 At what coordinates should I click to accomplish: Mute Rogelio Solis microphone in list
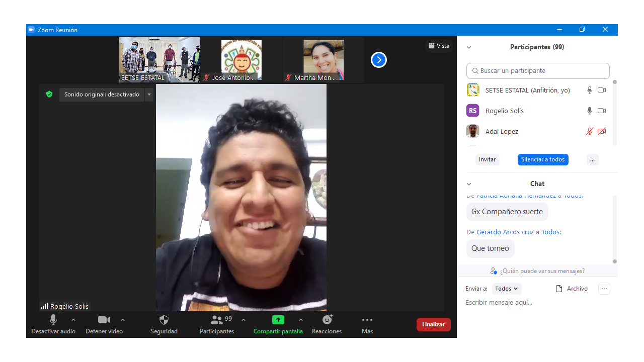tap(590, 111)
